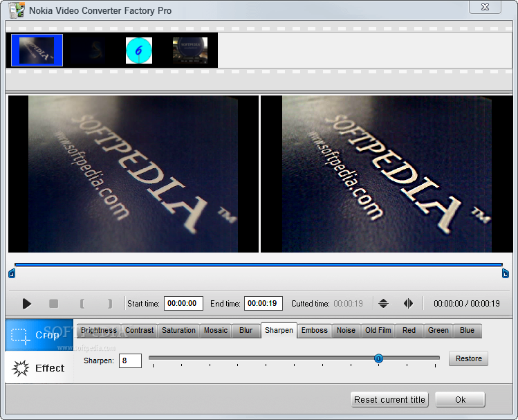Open the Blue channel tab
The width and height of the screenshot is (518, 420).
[x=467, y=331]
